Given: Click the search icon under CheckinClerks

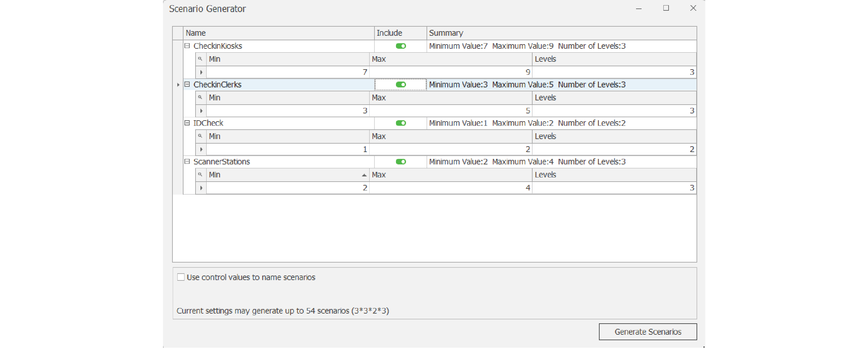Looking at the screenshot, I should [200, 97].
